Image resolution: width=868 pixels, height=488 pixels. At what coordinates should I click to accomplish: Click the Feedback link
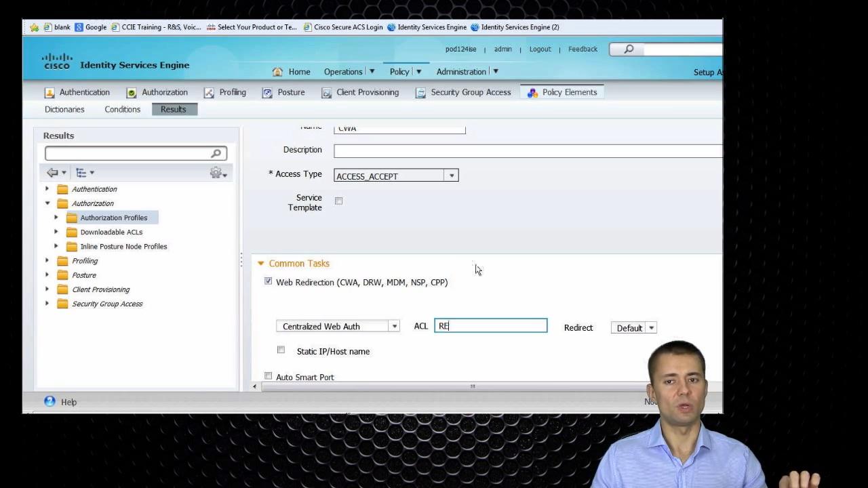coord(583,49)
